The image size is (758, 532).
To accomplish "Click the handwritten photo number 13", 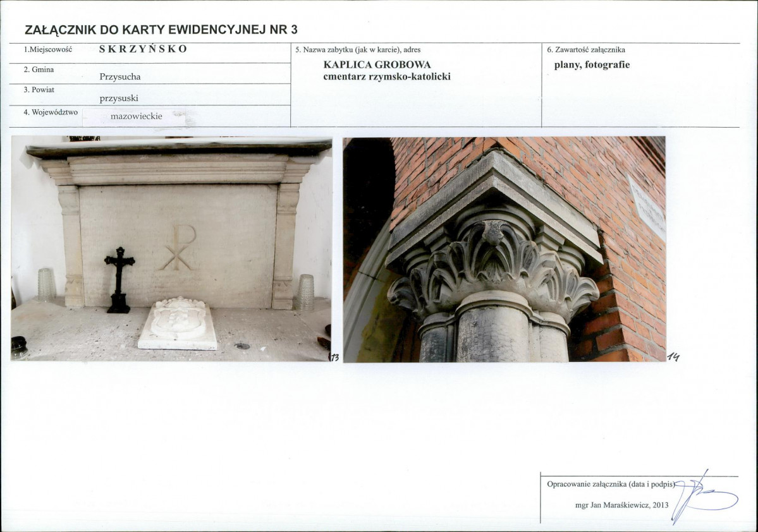I will 334,358.
